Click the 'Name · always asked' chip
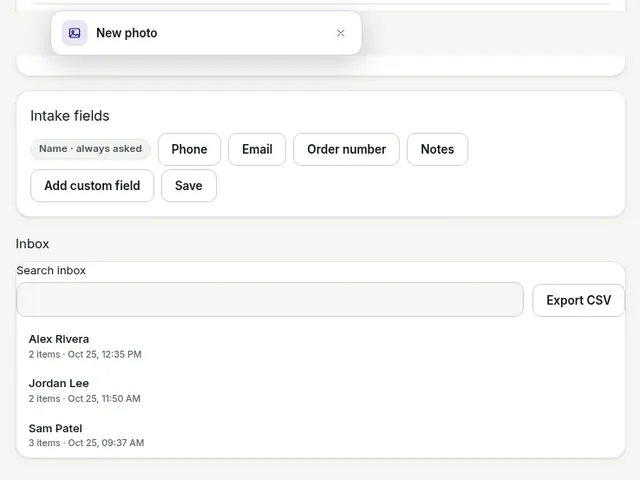Viewport: 640px width, 480px height. [x=91, y=149]
